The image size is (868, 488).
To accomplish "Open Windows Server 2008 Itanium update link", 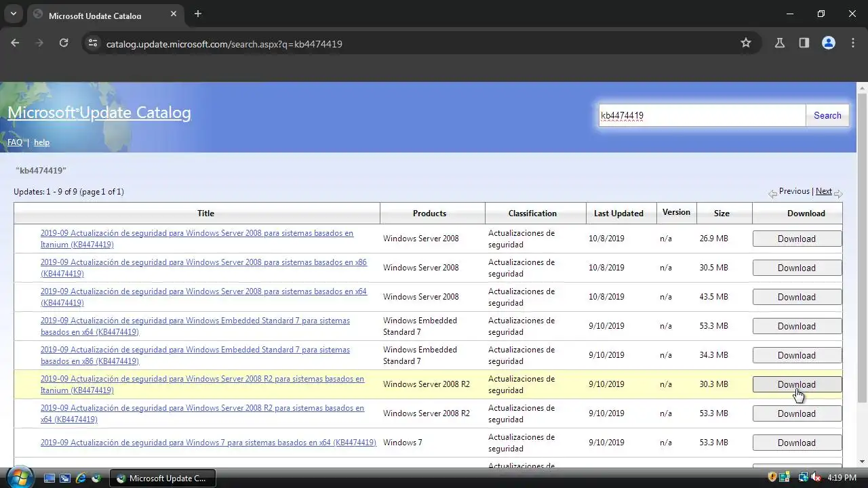I will click(197, 239).
